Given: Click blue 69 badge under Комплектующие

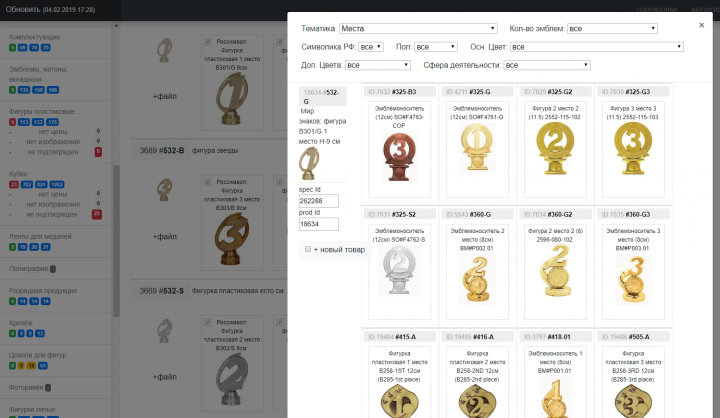Looking at the screenshot, I should coord(22,48).
